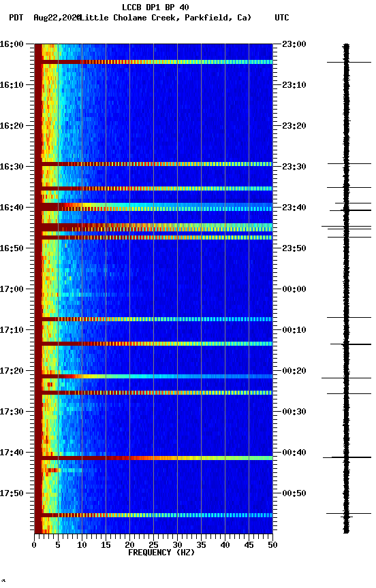Click the broadband event band near 17:07
The width and height of the screenshot is (376, 588).
coord(153,319)
